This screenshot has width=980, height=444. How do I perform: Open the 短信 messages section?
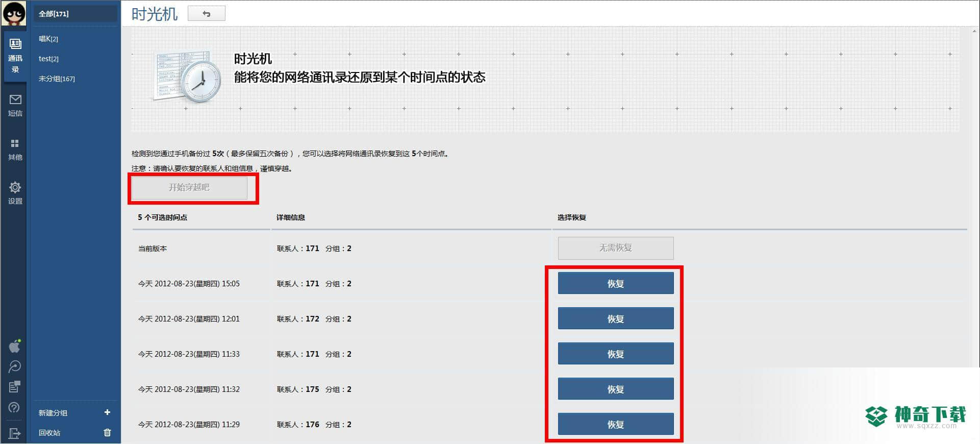[x=15, y=105]
